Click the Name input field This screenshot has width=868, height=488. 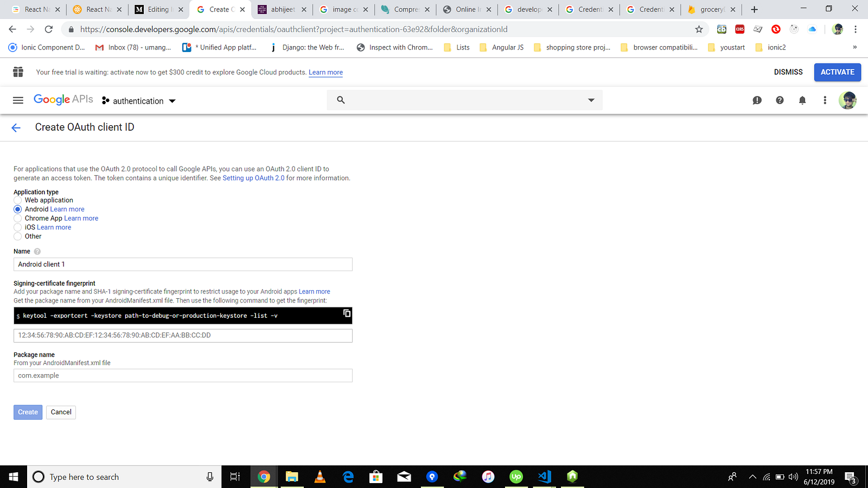(x=183, y=265)
